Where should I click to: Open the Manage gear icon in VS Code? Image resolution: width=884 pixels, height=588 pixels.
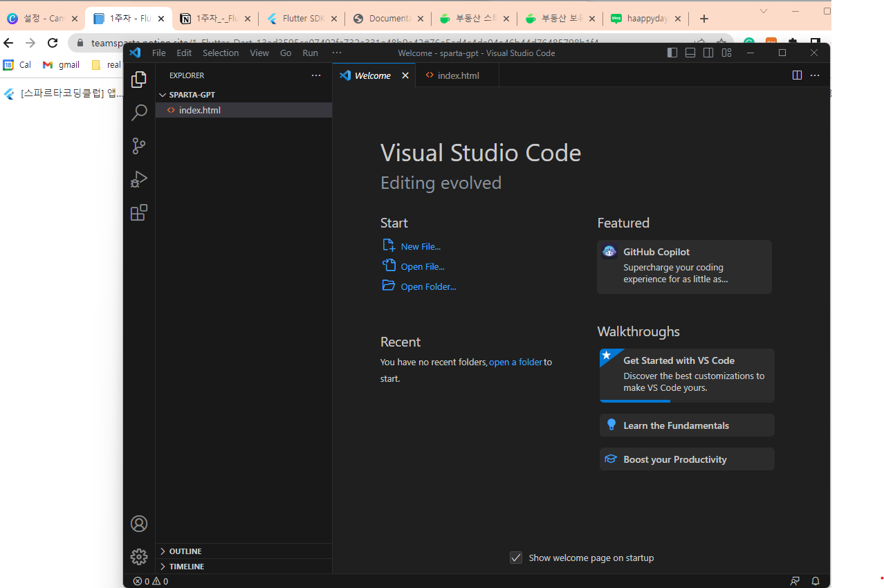pos(139,556)
